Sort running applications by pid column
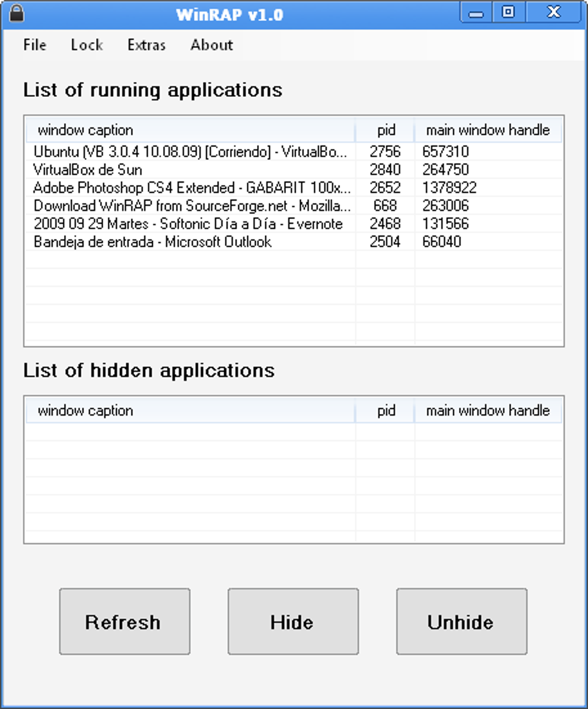Viewport: 588px width, 709px height. pos(385,130)
